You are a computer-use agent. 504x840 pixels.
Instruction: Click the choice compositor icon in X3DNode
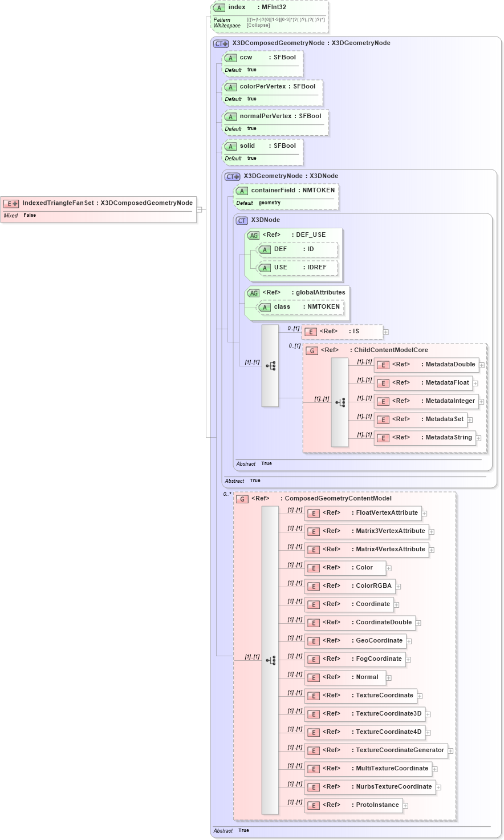click(x=270, y=366)
